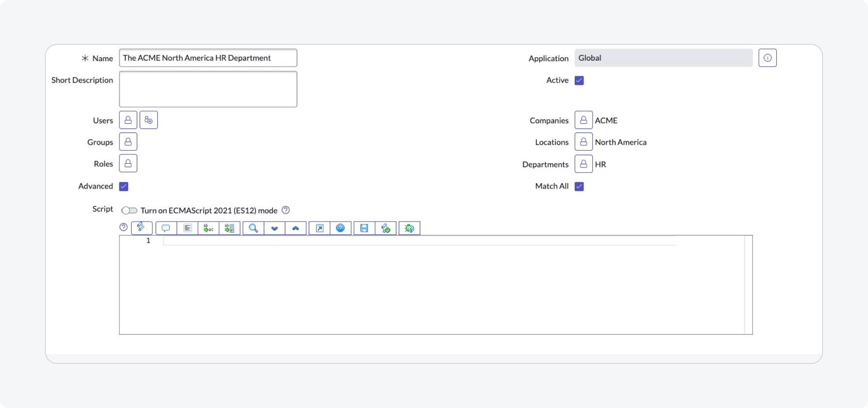This screenshot has height=408, width=868.
Task: Click the blue editor help icon
Action: pos(341,228)
